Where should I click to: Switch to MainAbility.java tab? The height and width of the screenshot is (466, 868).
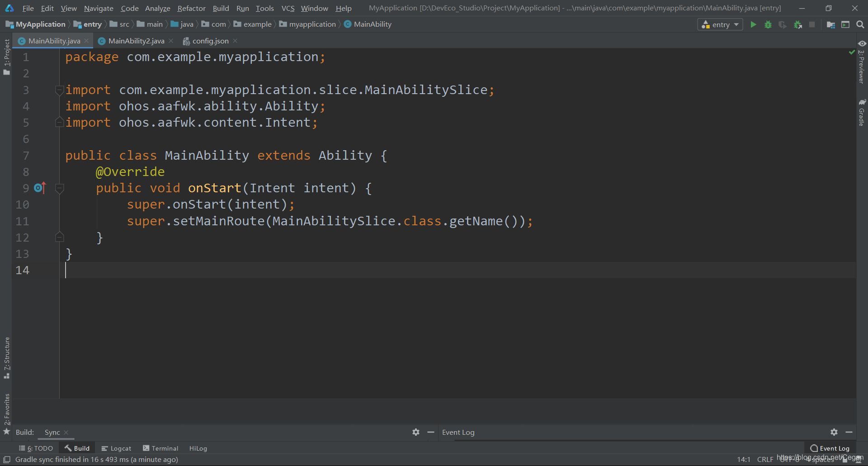[53, 41]
